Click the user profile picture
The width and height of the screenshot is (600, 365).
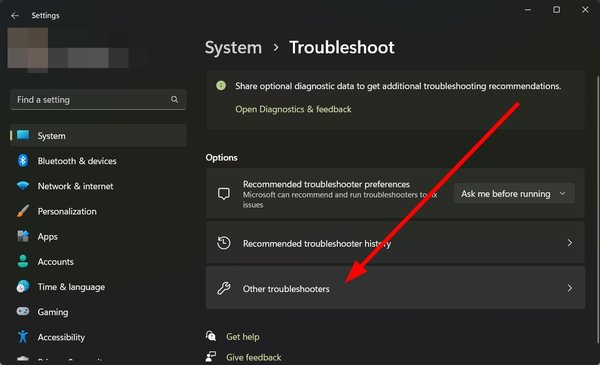(x=28, y=49)
